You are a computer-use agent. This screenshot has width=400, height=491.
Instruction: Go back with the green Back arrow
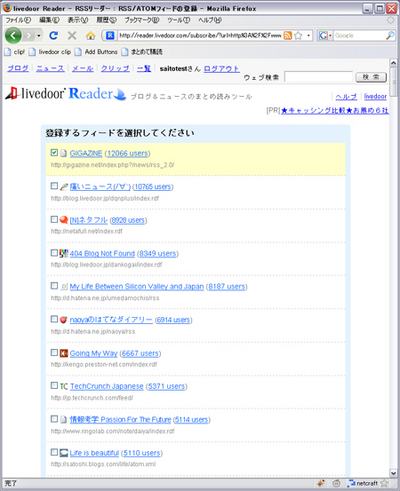click(13, 35)
